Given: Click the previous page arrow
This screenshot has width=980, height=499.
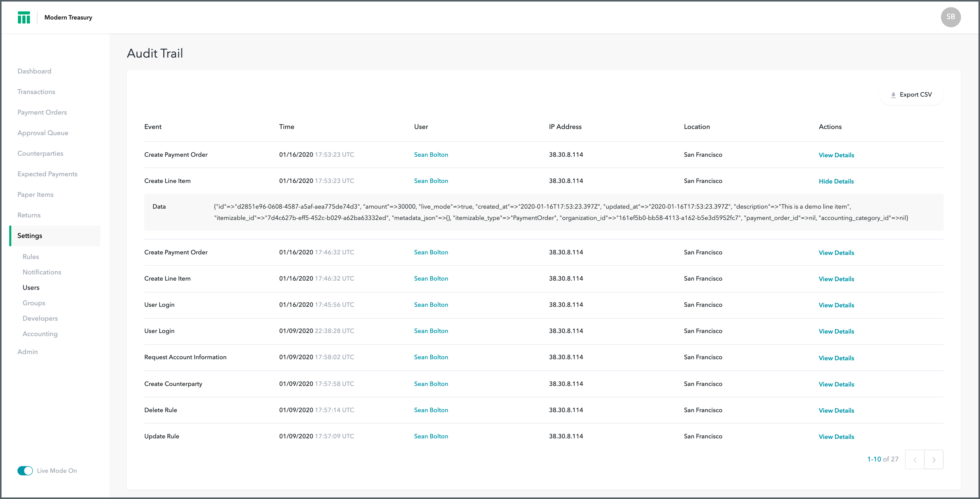Looking at the screenshot, I should (x=915, y=460).
